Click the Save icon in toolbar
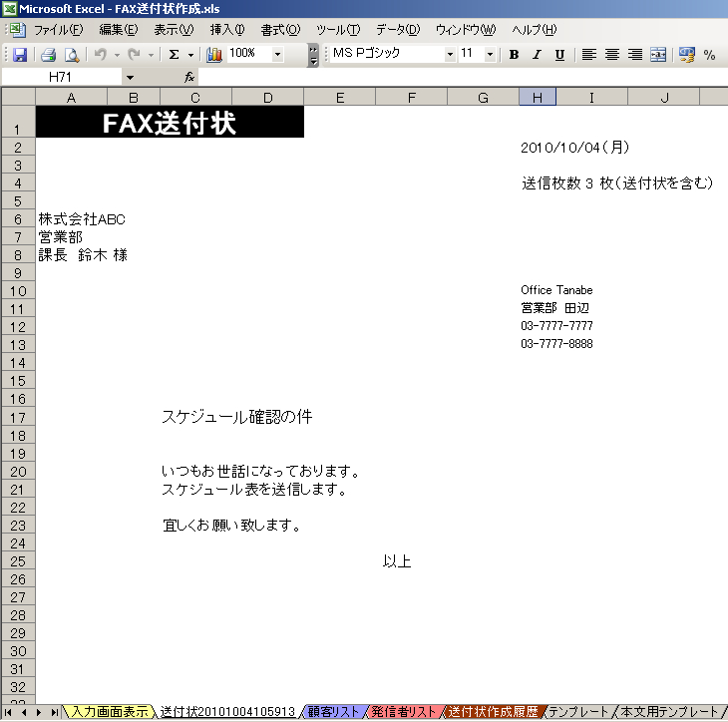The width and height of the screenshot is (728, 722). (20, 54)
